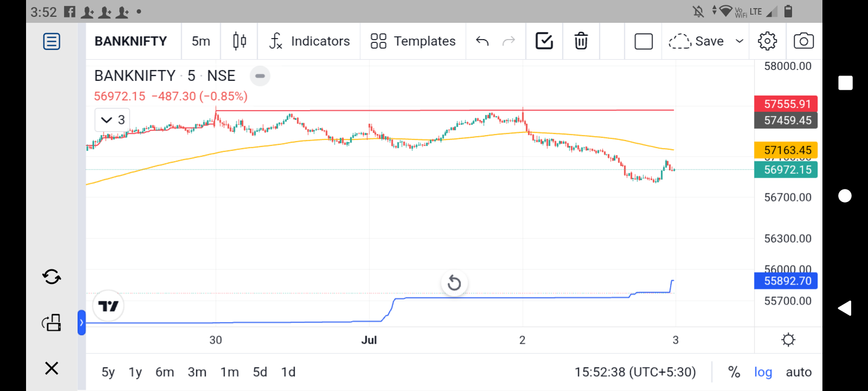Tap the refresh sync icon in sidebar
Screen dimensions: 868x391
click(x=52, y=277)
